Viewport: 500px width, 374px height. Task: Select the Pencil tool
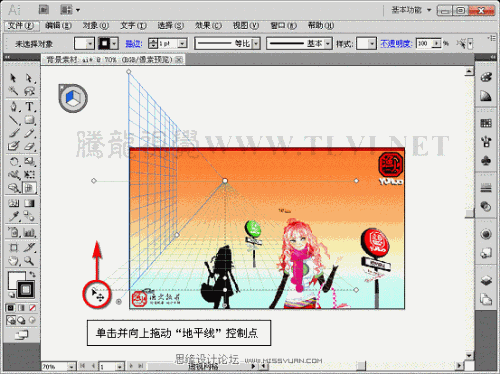[x=29, y=133]
